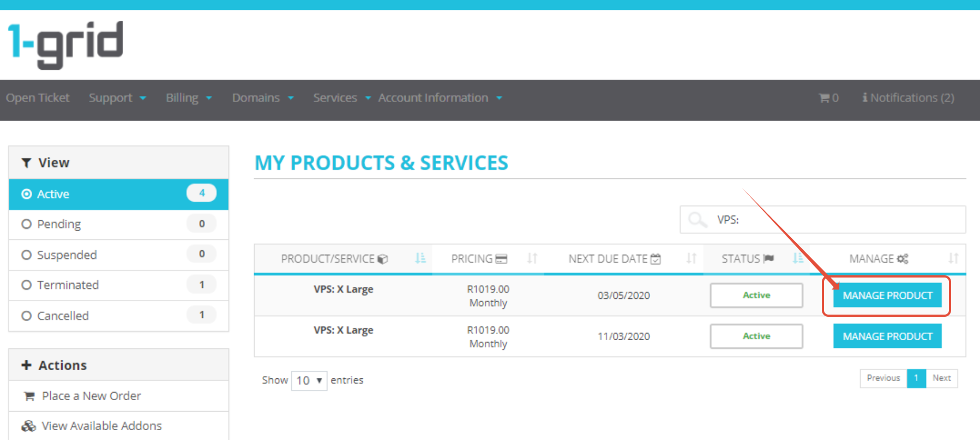This screenshot has width=980, height=440.
Task: Click the Place a New Order cart icon
Action: coord(29,396)
